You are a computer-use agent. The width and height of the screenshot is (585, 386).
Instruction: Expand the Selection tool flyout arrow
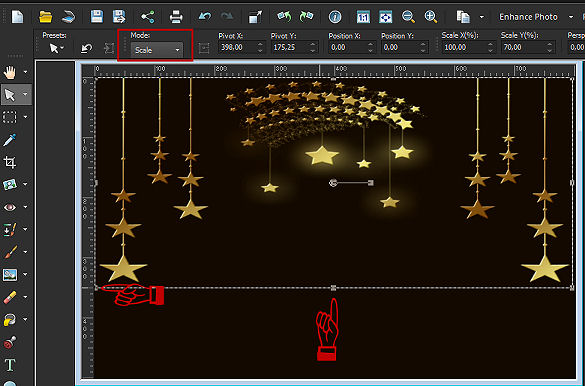coord(26,117)
